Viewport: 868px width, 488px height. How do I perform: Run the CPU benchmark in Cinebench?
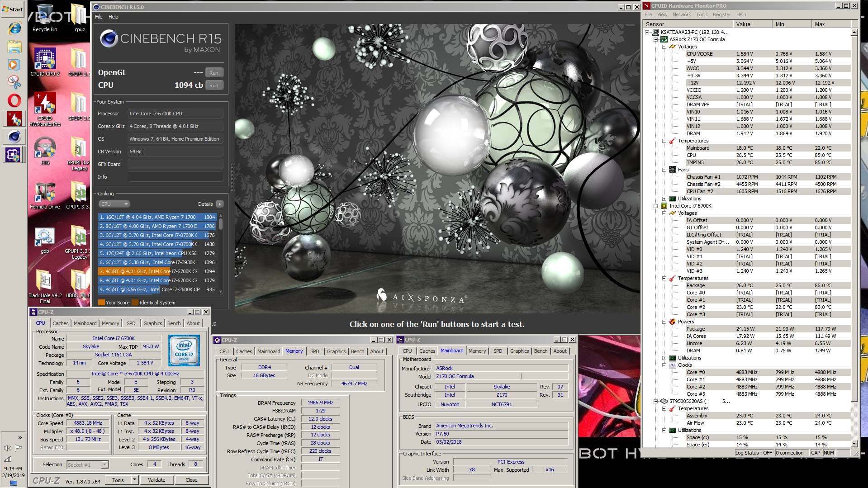pyautogui.click(x=214, y=85)
